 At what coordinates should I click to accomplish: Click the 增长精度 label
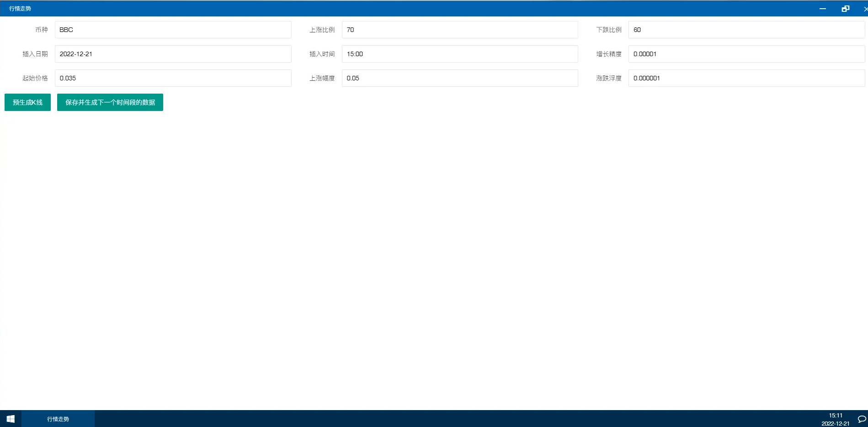click(609, 54)
